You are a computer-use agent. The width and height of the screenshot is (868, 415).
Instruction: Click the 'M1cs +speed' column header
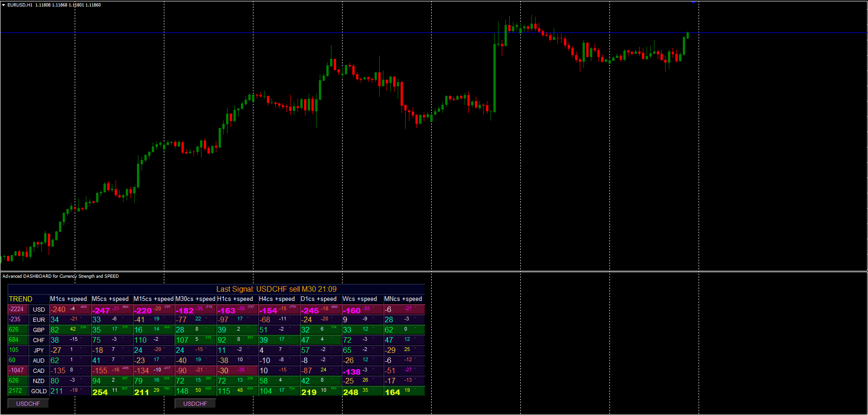69,299
